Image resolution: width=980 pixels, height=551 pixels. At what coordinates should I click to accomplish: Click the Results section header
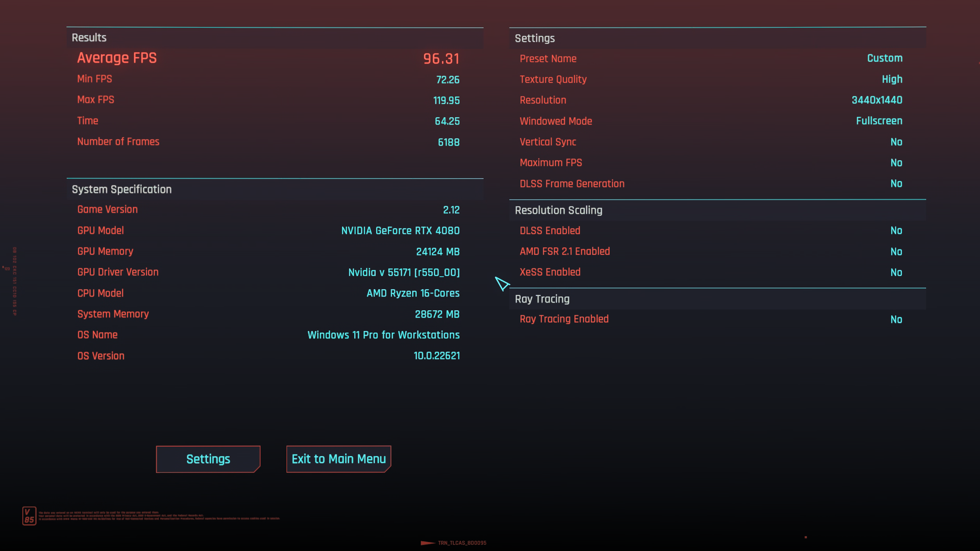(x=89, y=38)
